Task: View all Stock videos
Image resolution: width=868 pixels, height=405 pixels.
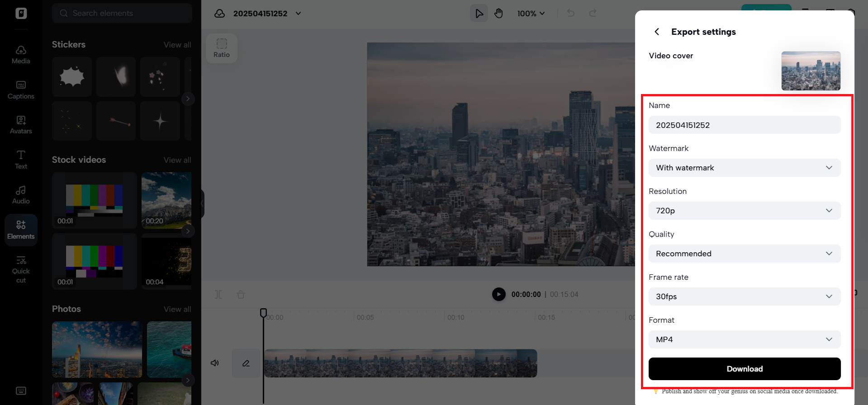Action: 177,160
